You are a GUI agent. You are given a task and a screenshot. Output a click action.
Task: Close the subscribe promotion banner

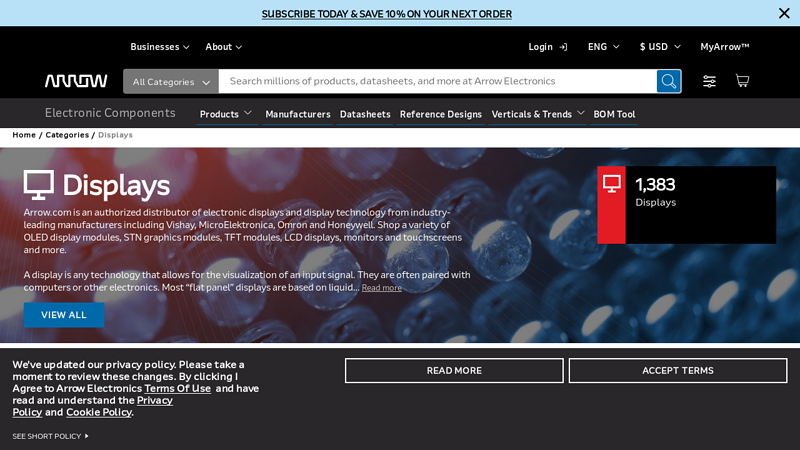[x=784, y=13]
